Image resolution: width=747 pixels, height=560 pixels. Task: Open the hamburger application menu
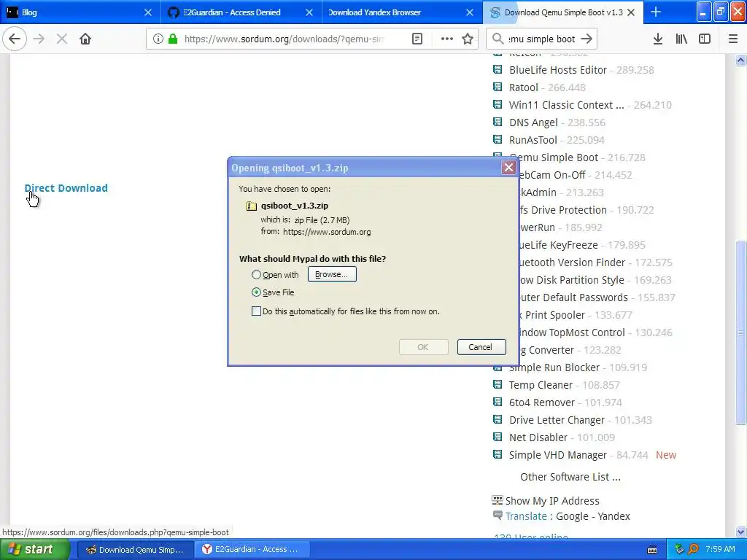click(733, 39)
